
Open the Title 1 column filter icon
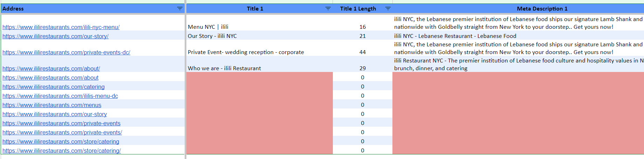tap(328, 8)
